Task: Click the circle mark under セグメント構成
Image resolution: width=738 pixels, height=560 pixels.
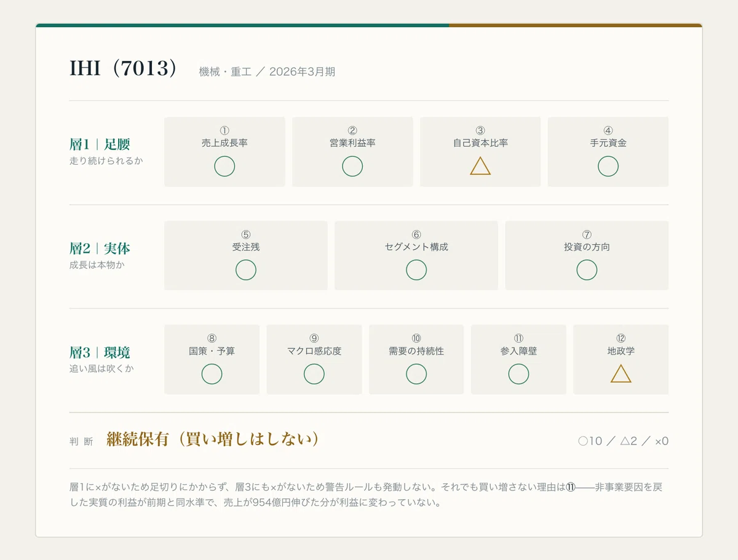Action: 416,270
